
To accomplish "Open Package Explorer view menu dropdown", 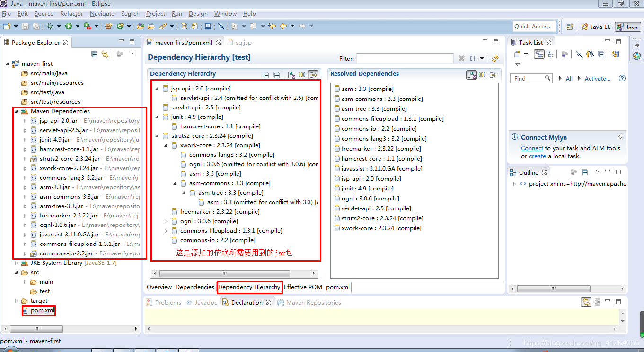I will [x=133, y=54].
